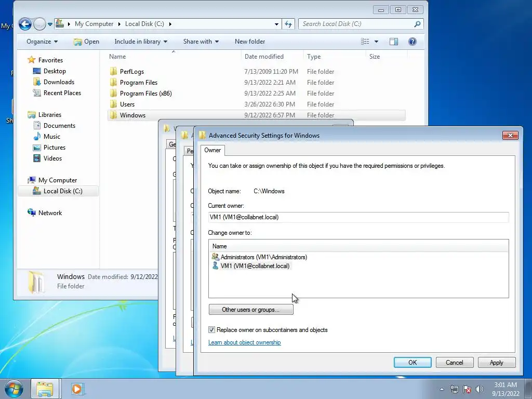Viewport: 532px width, 399px height.
Task: Expand the Local Disk (C:) breadcrumb arrow
Action: click(x=170, y=24)
